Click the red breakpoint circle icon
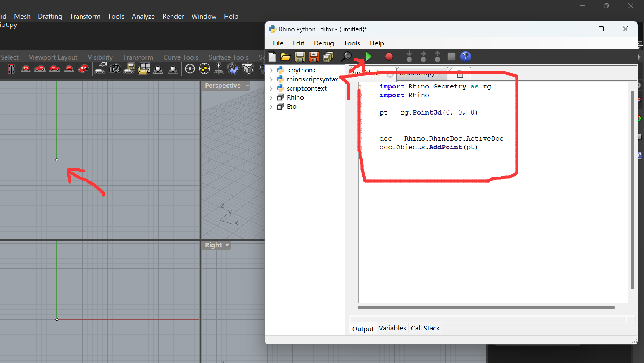Image resolution: width=644 pixels, height=363 pixels. (x=389, y=57)
